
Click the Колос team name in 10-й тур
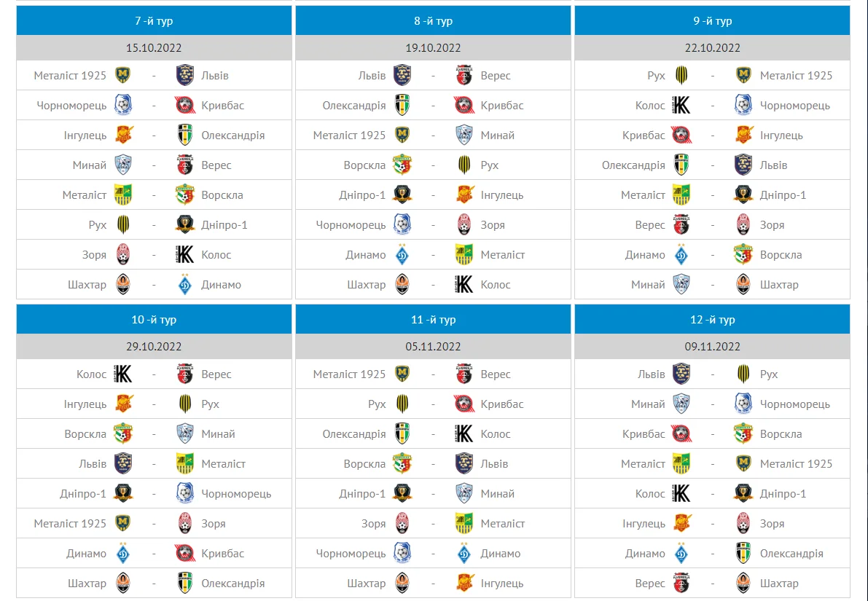pyautogui.click(x=91, y=374)
